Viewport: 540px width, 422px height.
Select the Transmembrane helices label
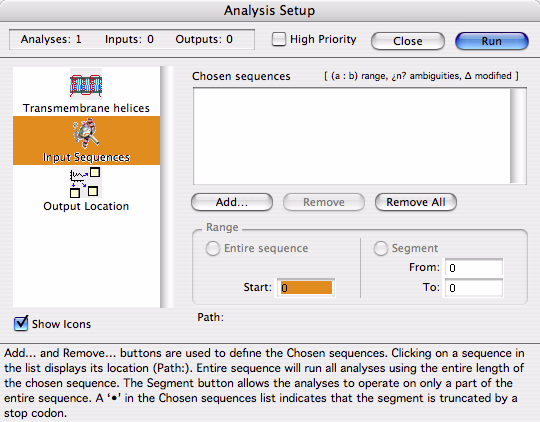click(x=86, y=108)
